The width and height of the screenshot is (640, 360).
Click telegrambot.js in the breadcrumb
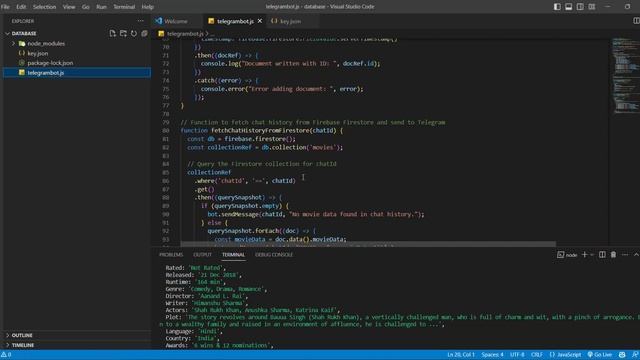(x=185, y=33)
